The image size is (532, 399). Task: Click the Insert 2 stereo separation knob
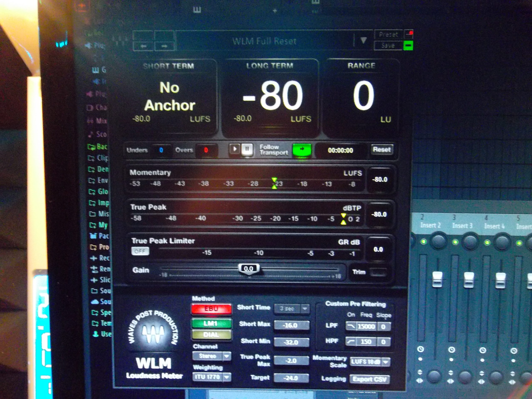[x=434, y=376]
